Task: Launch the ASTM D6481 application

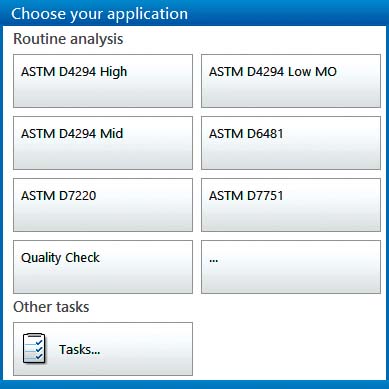Action: point(291,143)
